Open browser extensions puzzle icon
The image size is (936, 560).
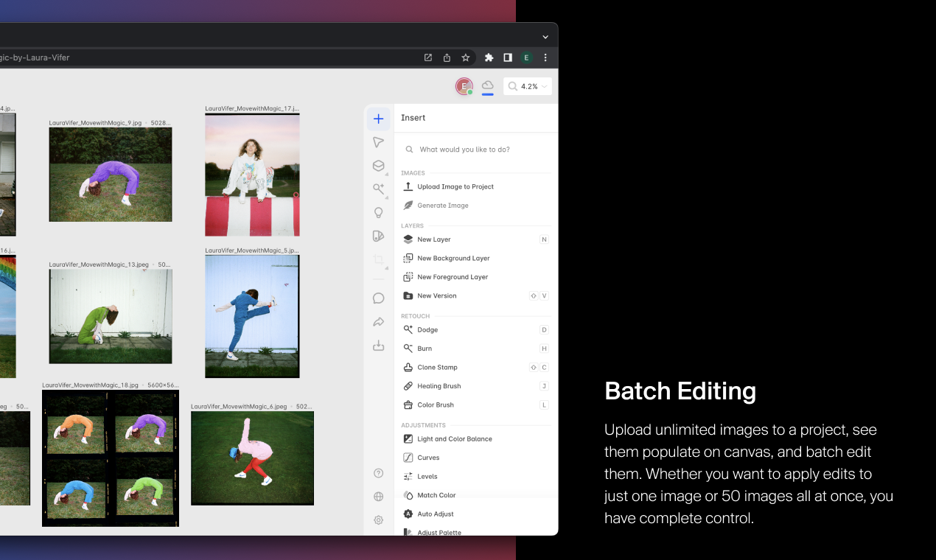(x=489, y=57)
